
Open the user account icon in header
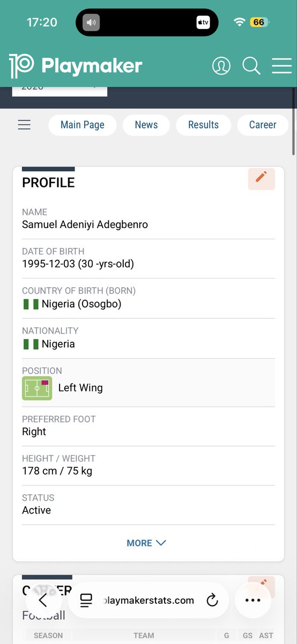click(x=221, y=66)
